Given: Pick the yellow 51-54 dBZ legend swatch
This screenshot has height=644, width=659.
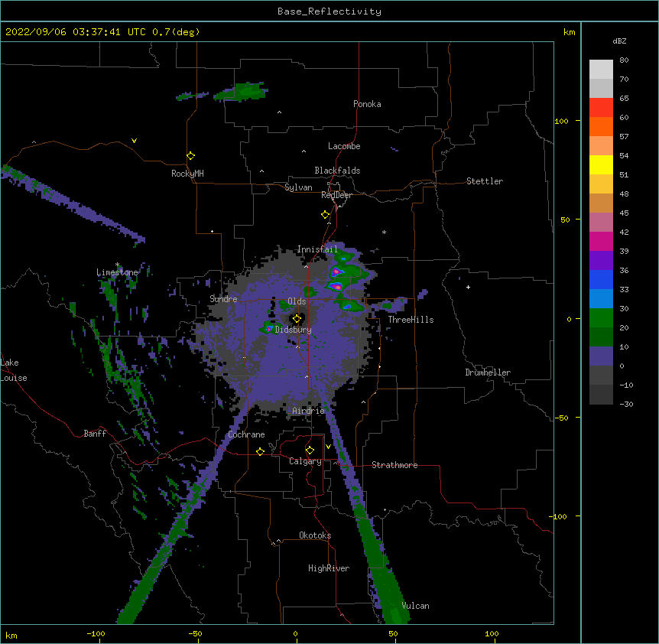Looking at the screenshot, I should [601, 164].
